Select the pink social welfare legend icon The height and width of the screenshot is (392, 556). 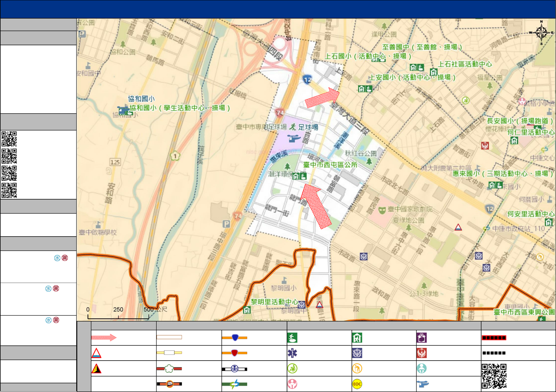[292, 384]
